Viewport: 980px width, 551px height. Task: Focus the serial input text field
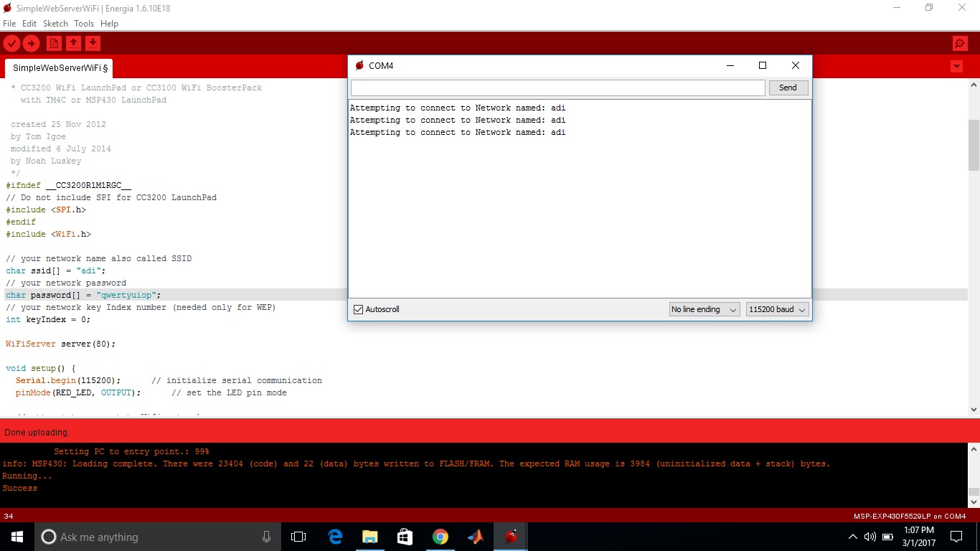(558, 88)
